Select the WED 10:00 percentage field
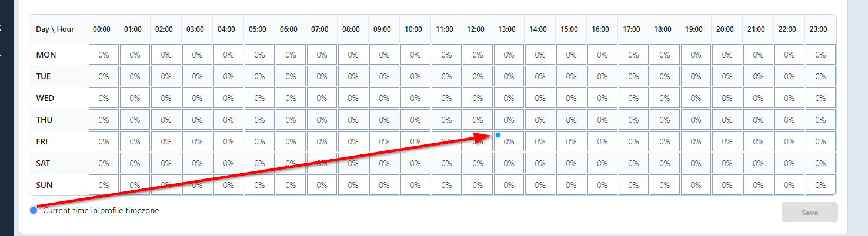The image size is (868, 236). pyautogui.click(x=415, y=98)
